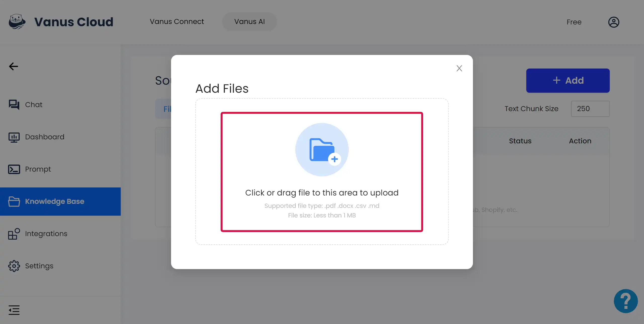Click the Vanus Cloud logo icon
This screenshot has height=324, width=644.
pos(17,21)
